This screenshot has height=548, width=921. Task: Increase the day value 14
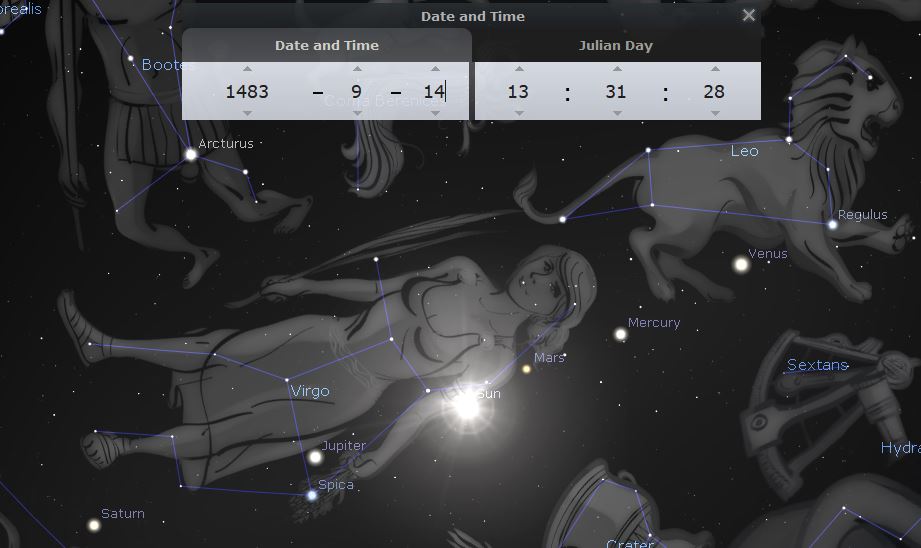[x=435, y=69]
